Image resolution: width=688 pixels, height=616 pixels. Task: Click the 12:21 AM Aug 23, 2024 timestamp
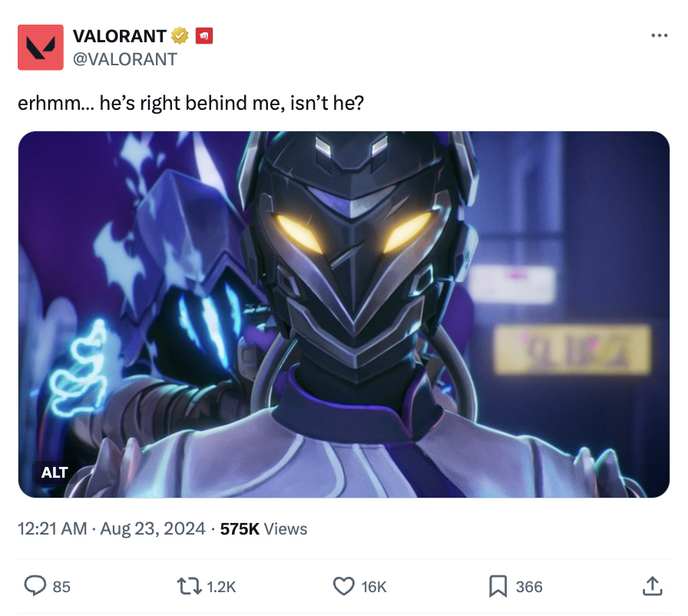click(x=111, y=528)
